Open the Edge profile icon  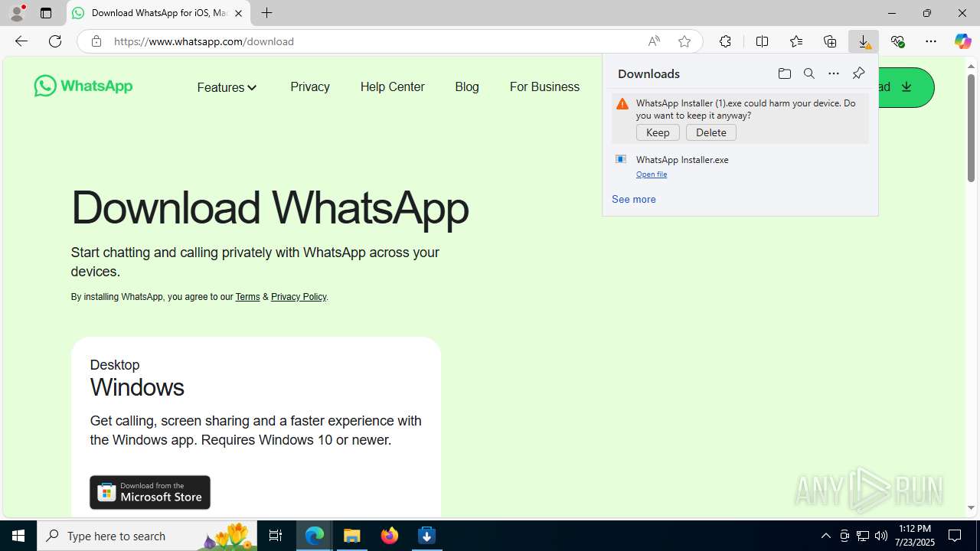point(17,13)
